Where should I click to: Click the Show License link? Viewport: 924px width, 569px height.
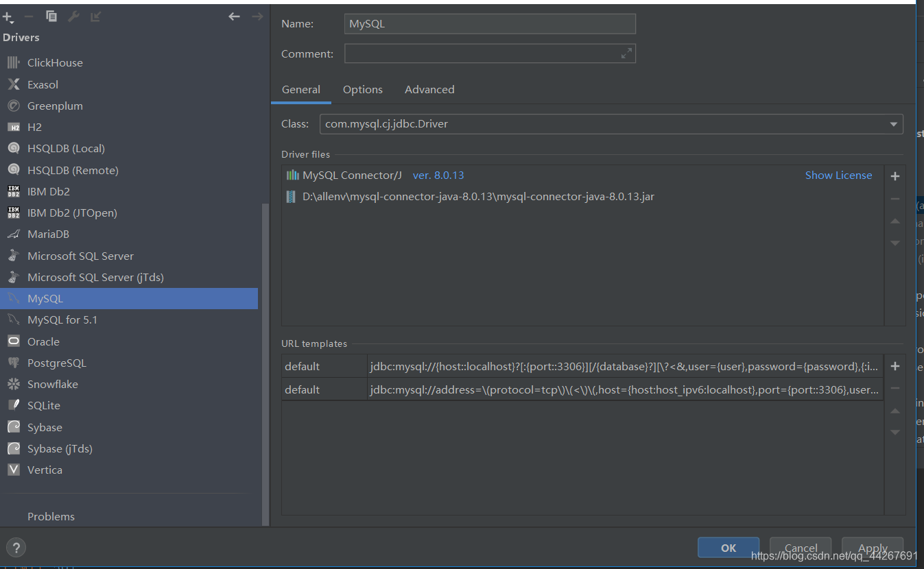[838, 175]
